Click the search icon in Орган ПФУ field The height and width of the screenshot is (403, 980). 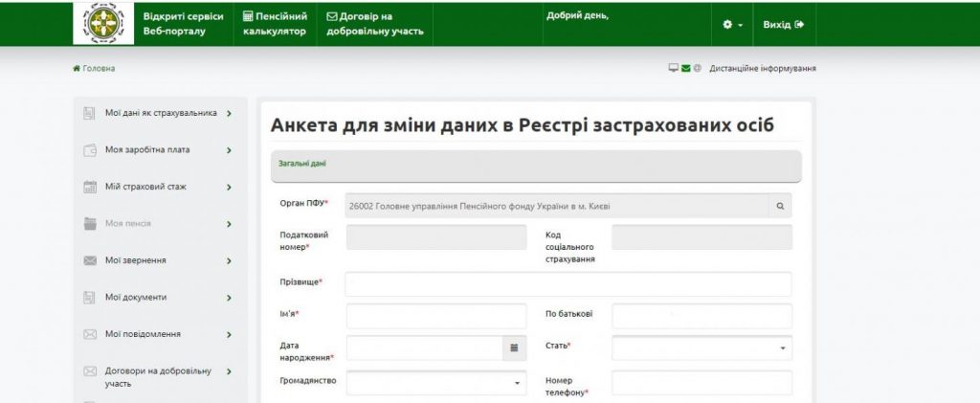[x=779, y=205]
